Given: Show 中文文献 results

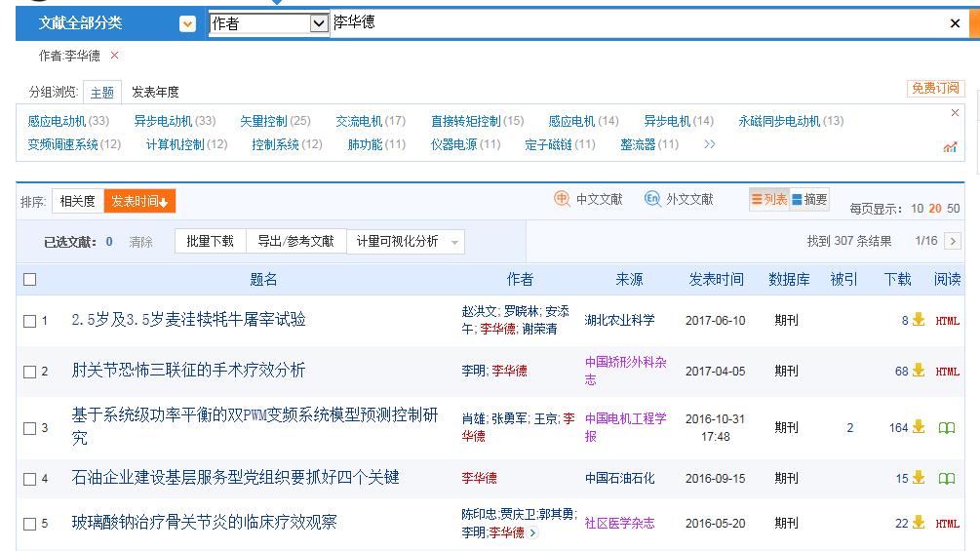Looking at the screenshot, I should pos(588,199).
